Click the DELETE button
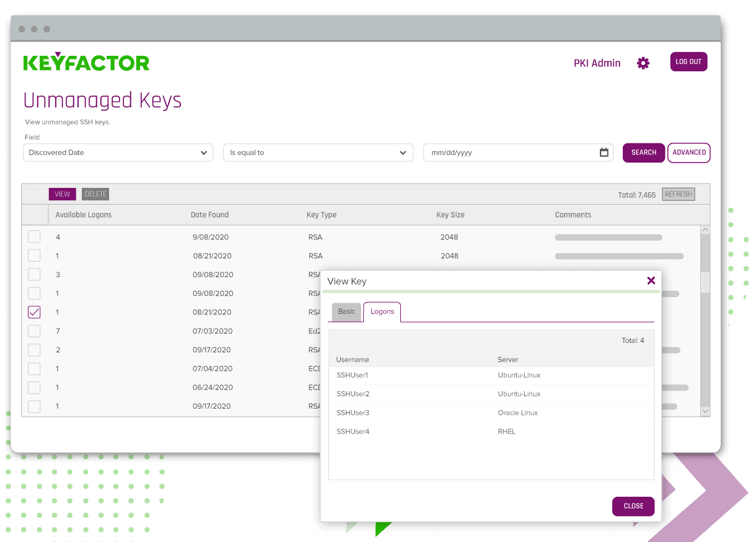 95,194
